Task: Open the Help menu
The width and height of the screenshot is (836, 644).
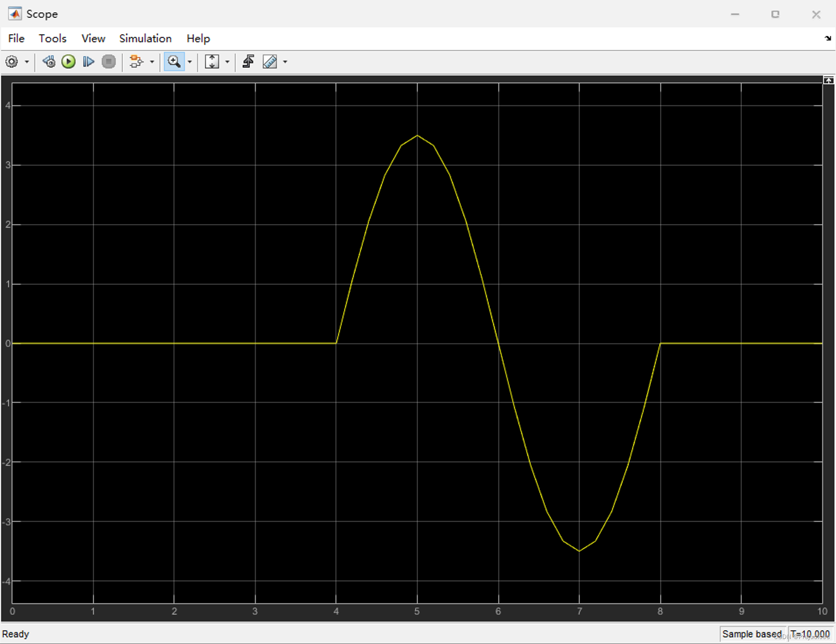Action: pyautogui.click(x=198, y=38)
